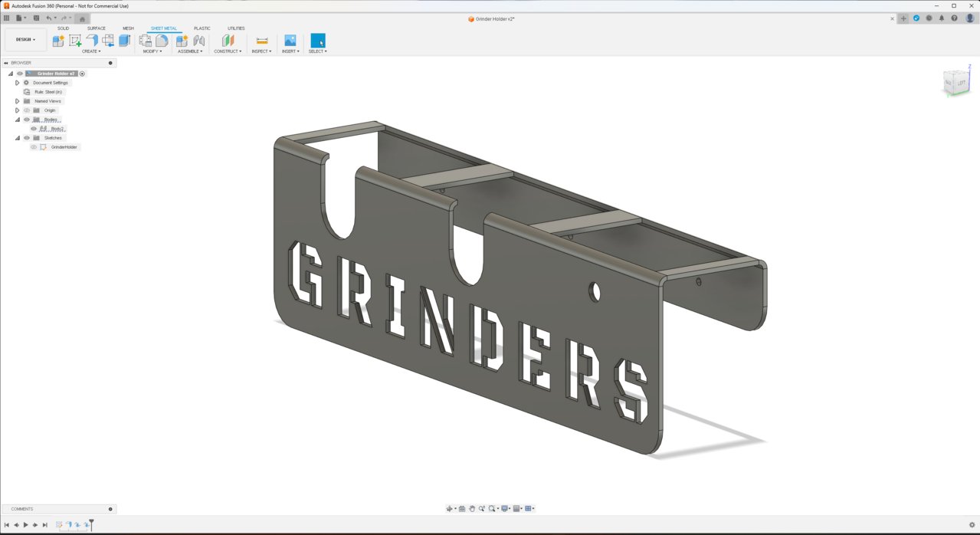Switch to the Solid tab
Screen dimensions: 980x535
(x=63, y=28)
